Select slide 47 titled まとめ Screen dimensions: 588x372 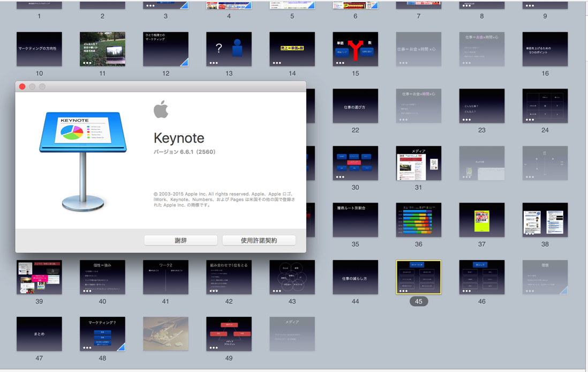39,334
